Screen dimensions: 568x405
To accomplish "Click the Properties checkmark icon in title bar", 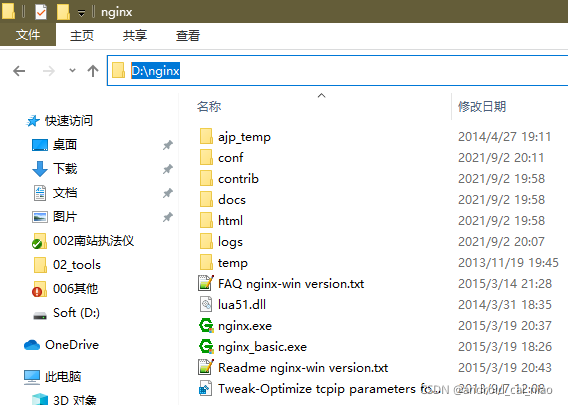I will tap(41, 12).
